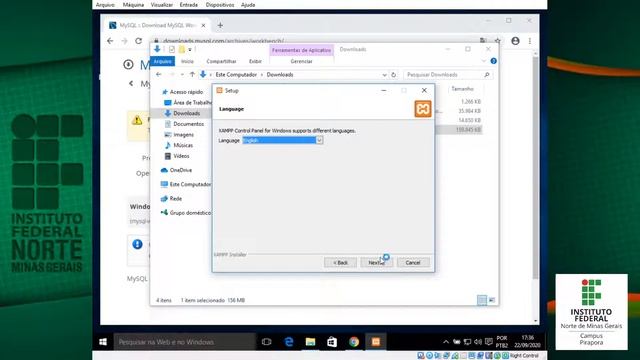Switch Explorer to details view icon
The width and height of the screenshot is (640, 360).
click(482, 300)
